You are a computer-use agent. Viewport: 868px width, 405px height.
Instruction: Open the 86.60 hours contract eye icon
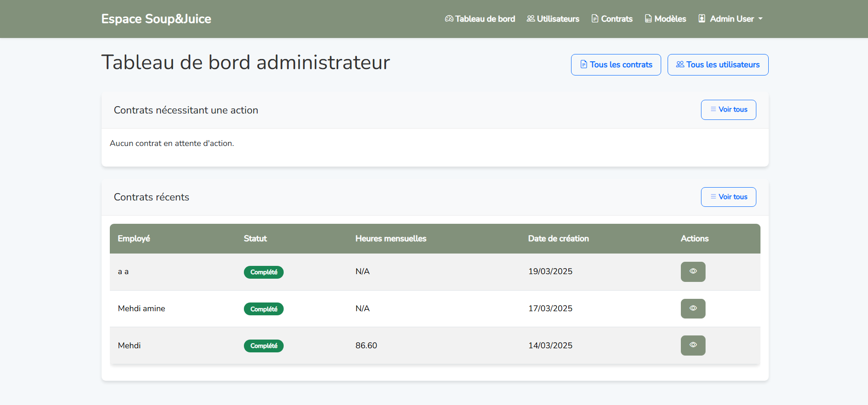693,346
